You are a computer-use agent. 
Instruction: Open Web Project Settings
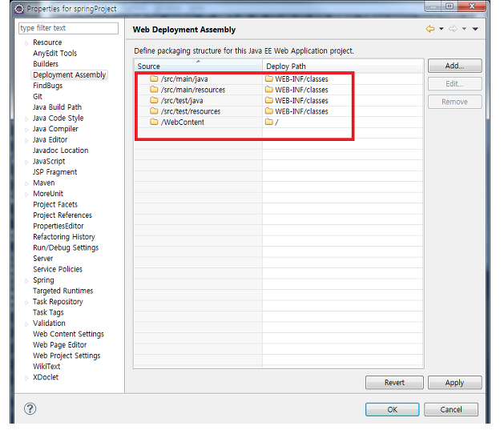point(67,356)
